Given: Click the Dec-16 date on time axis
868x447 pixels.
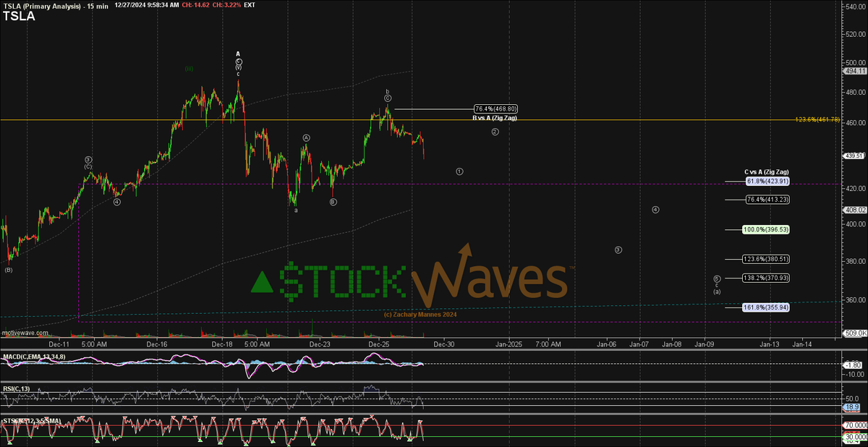Looking at the screenshot, I should (x=156, y=344).
